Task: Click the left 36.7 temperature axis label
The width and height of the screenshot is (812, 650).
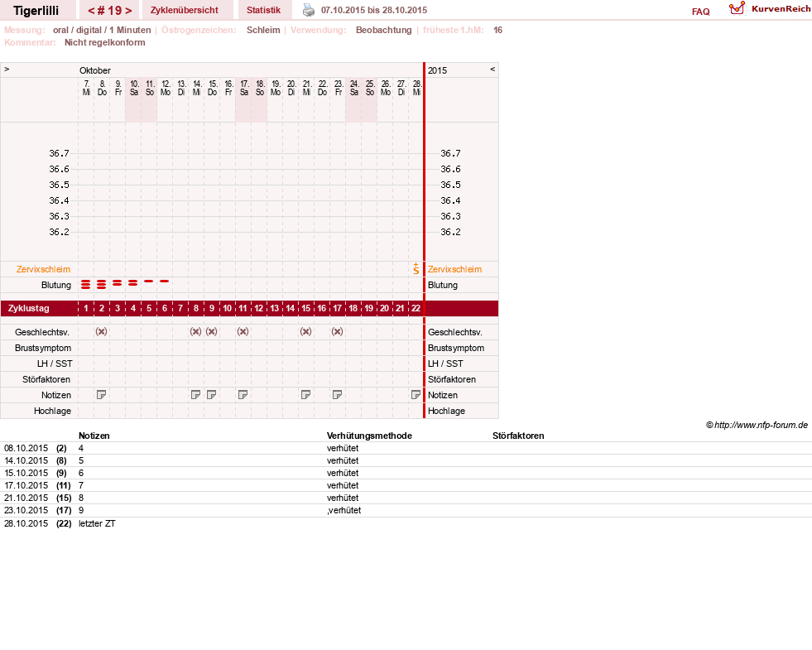Action: [59, 153]
